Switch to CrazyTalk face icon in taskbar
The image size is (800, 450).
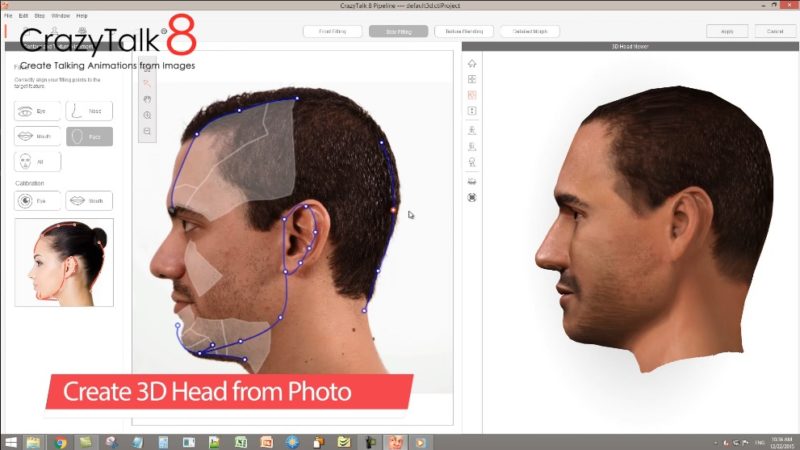[396, 442]
